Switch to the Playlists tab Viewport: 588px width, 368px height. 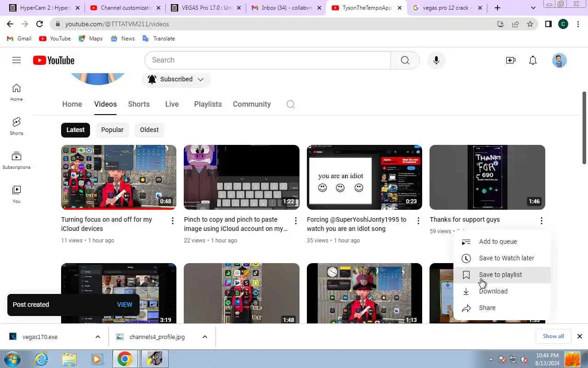click(x=208, y=104)
